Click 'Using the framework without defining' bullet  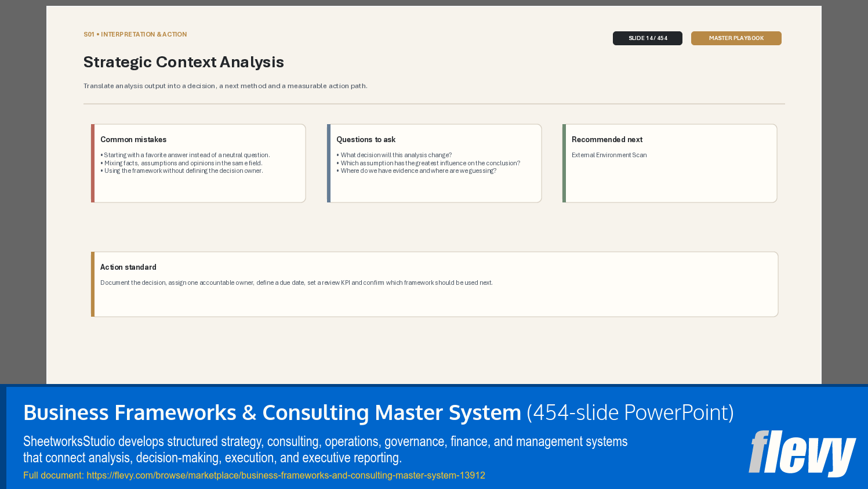[x=181, y=171]
